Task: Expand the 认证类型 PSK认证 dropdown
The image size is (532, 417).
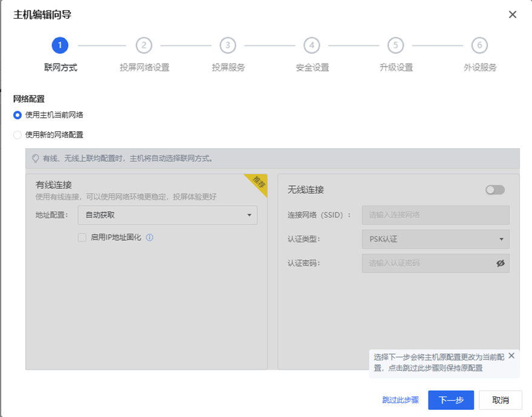Action: tap(435, 239)
